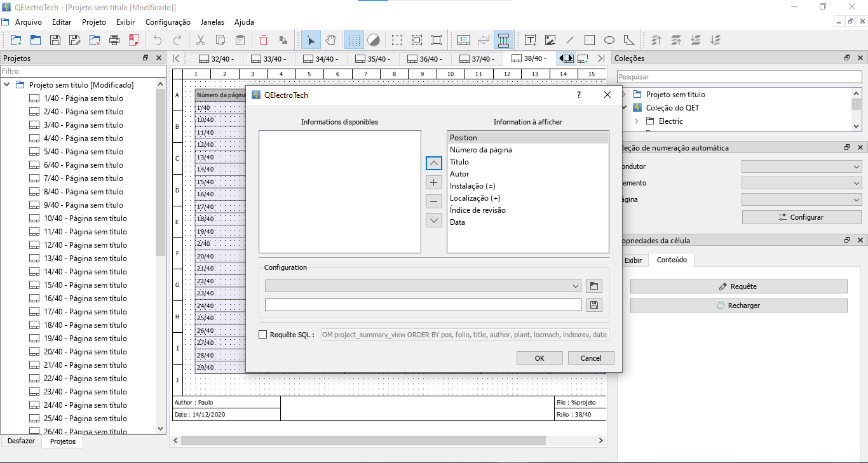Collapse the Projeto sem título tree node
Viewport: 868px width, 463px height.
tap(7, 84)
